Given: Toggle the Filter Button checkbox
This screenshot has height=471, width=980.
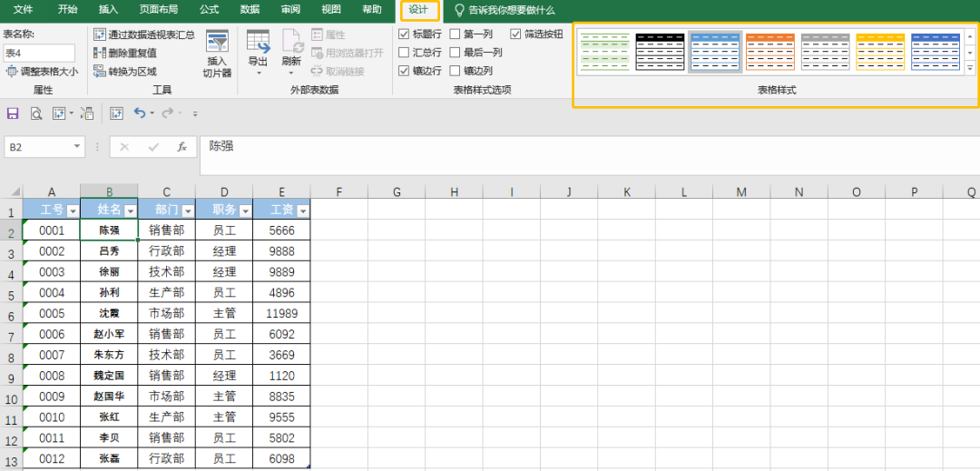Looking at the screenshot, I should (x=515, y=34).
